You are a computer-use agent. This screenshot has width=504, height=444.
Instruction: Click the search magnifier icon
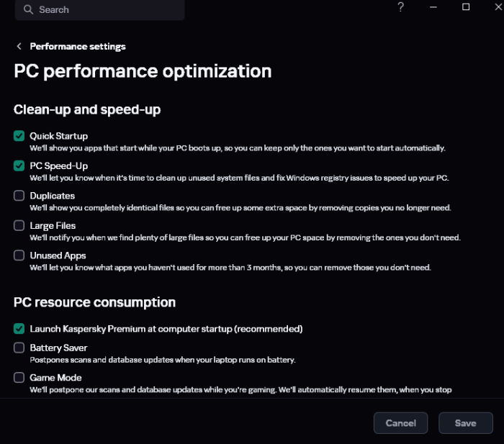(28, 10)
